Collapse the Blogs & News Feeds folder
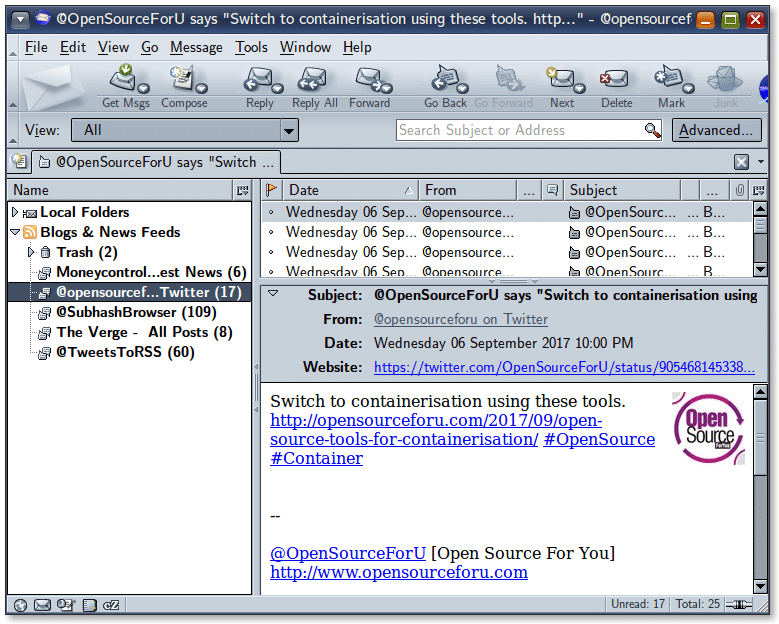The height and width of the screenshot is (624, 779). click(x=15, y=232)
